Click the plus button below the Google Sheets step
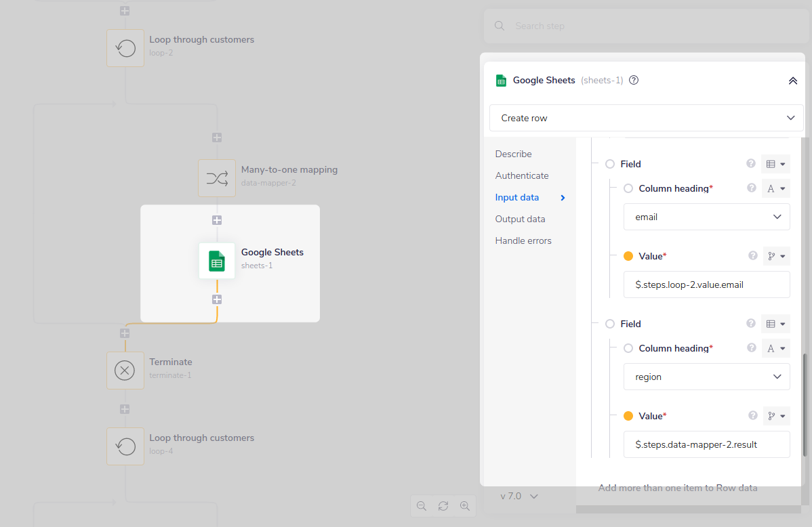 click(217, 299)
